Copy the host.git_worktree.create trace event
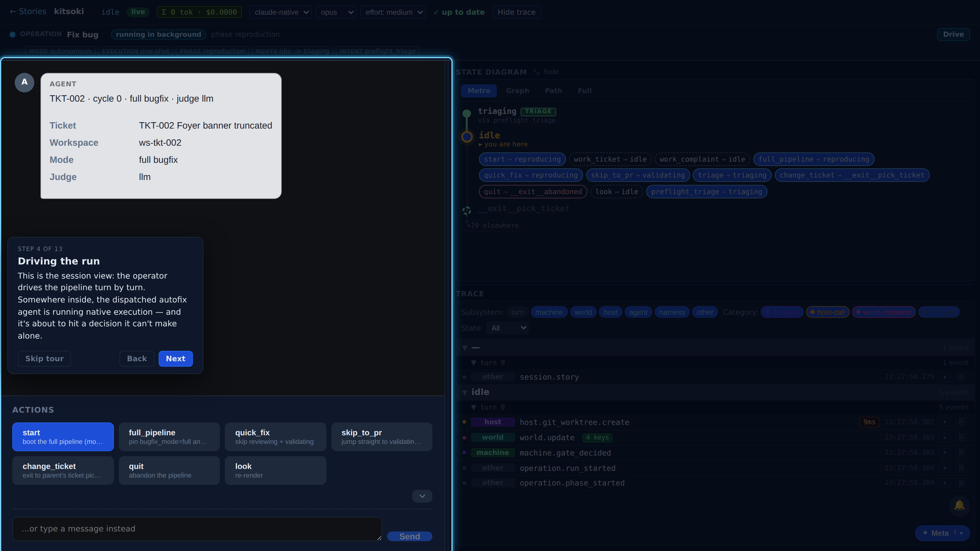Screen dimensions: 980x551 click(961, 422)
